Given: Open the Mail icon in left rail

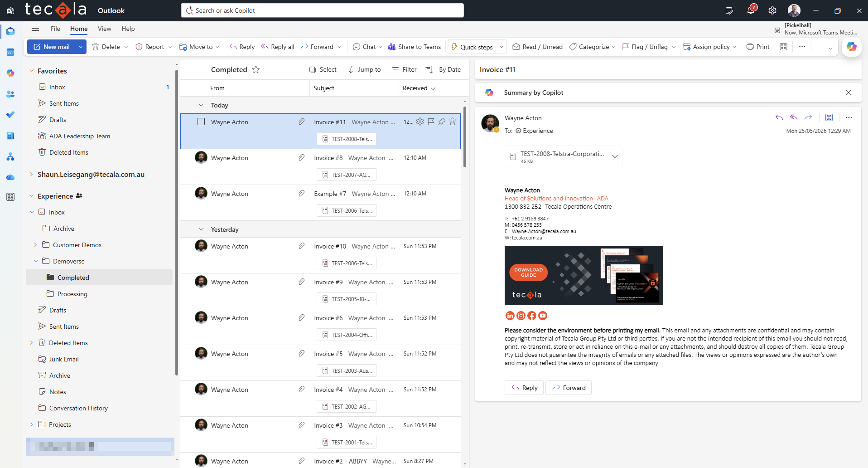Looking at the screenshot, I should pos(10,31).
